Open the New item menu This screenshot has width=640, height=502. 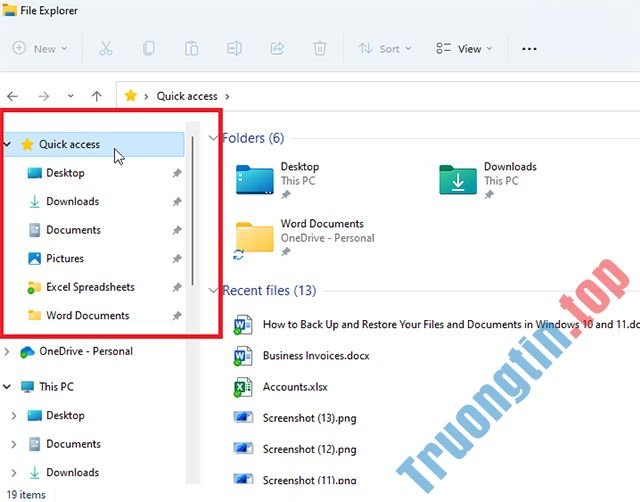pos(40,49)
